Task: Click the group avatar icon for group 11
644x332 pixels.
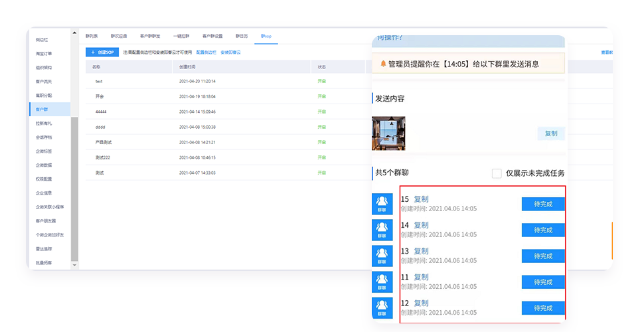Action: tap(382, 282)
